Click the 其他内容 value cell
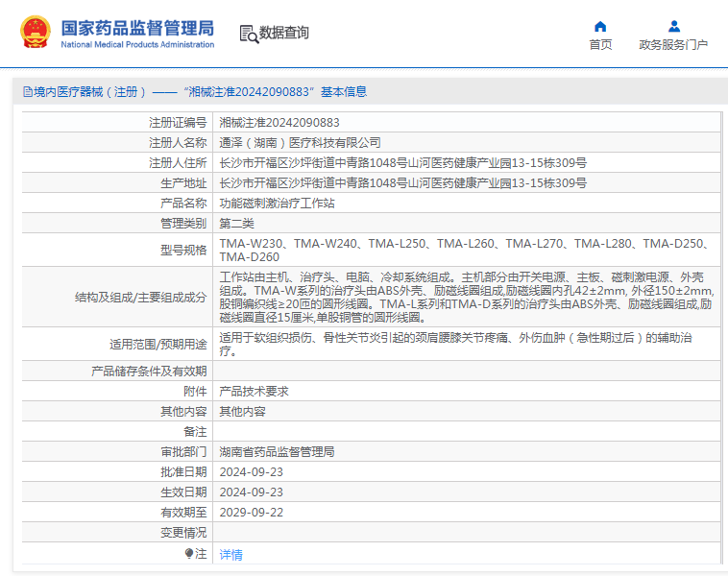 (242, 411)
